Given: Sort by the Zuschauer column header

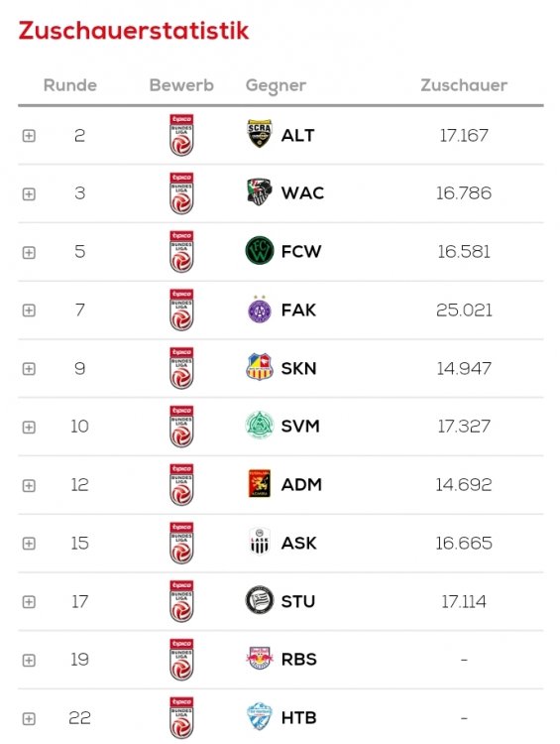Looking at the screenshot, I should tap(464, 85).
